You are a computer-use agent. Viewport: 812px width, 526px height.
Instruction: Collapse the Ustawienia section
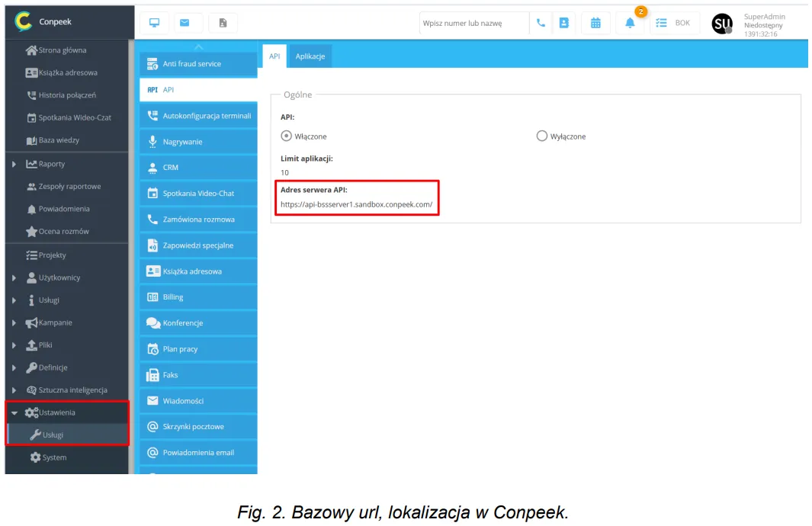coord(14,412)
